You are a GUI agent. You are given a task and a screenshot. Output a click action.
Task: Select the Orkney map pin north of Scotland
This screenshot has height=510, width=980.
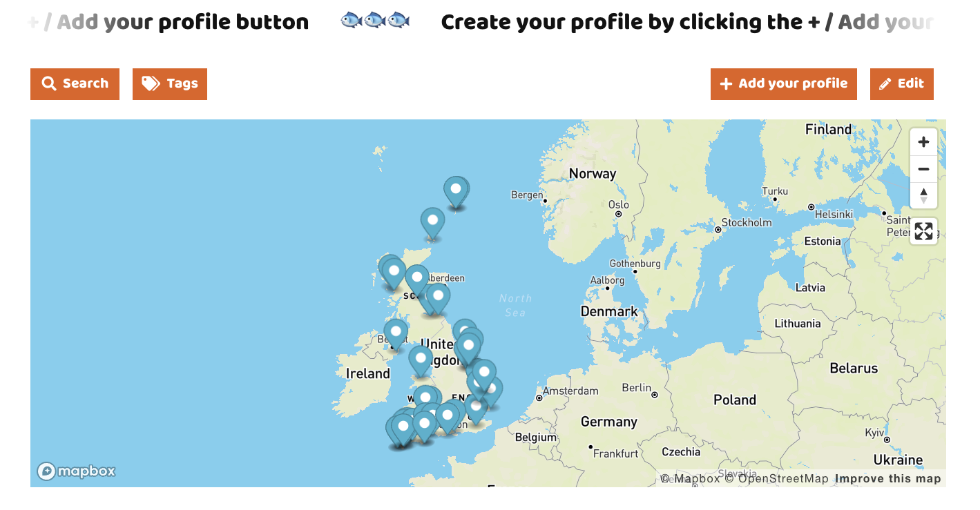[x=432, y=223]
